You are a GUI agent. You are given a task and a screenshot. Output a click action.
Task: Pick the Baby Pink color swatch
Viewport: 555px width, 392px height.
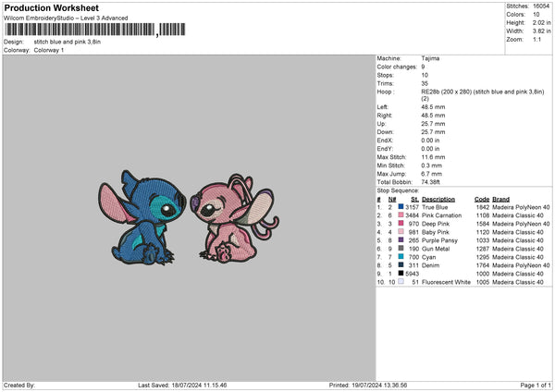(x=402, y=232)
